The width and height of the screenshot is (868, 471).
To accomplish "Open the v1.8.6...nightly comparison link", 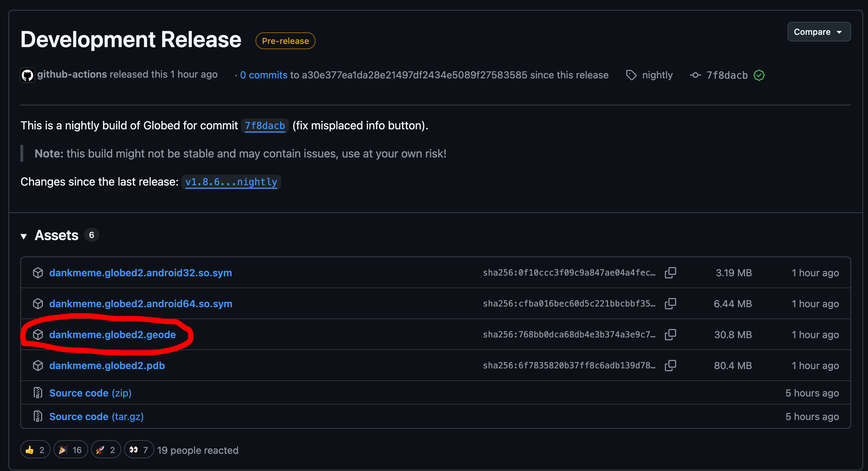I will click(x=231, y=182).
